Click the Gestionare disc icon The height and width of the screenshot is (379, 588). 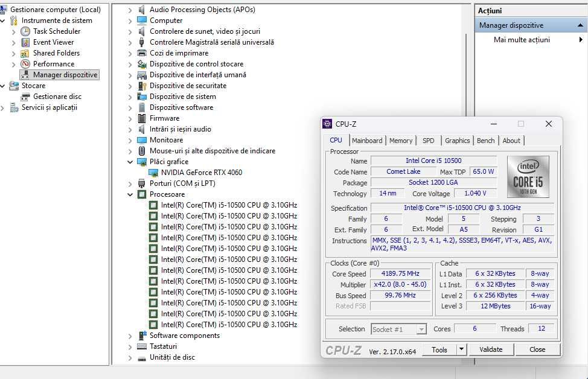[x=25, y=97]
